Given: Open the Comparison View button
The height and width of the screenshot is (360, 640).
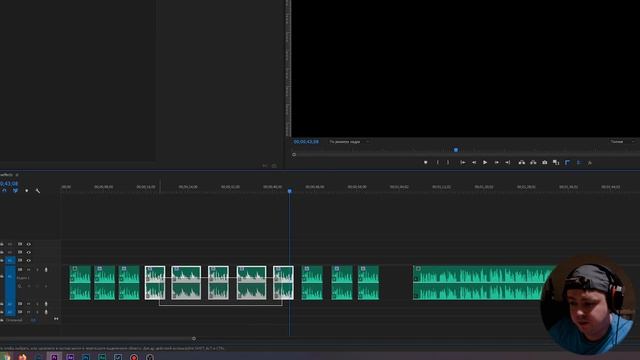Looking at the screenshot, I should (x=556, y=162).
